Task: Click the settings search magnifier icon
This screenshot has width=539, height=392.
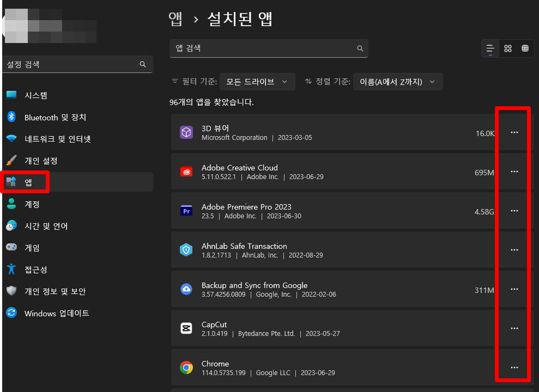Action: click(143, 64)
